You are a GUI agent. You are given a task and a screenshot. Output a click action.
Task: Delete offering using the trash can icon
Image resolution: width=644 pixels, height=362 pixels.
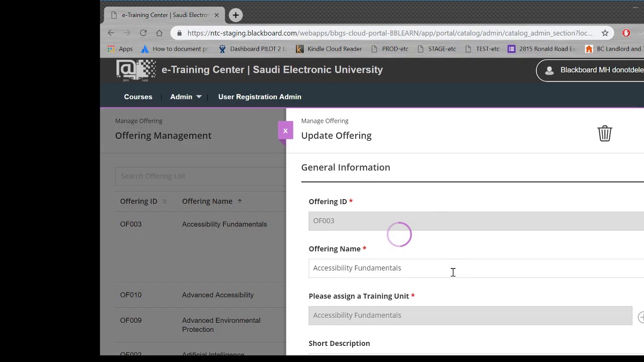pyautogui.click(x=604, y=133)
